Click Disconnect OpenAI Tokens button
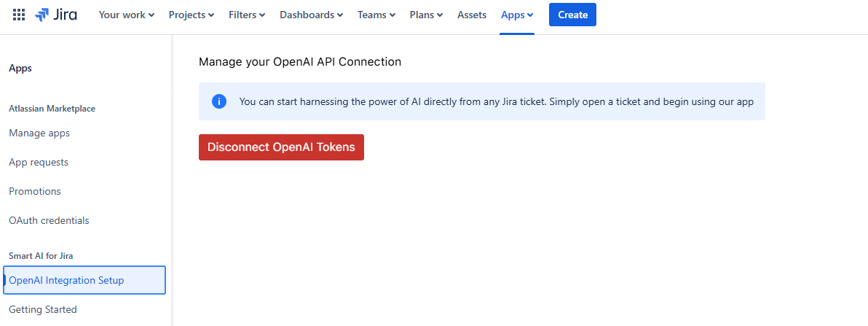 tap(281, 147)
